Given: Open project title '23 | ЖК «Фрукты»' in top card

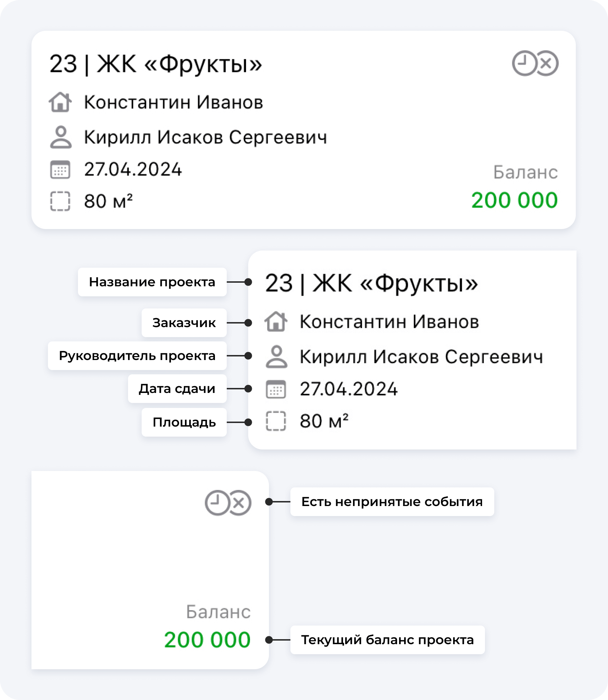Looking at the screenshot, I should point(156,64).
